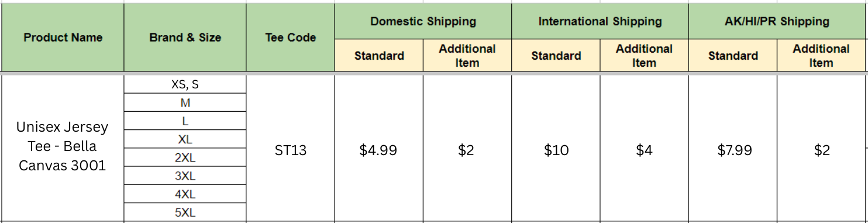
Task: Click the 5XL size cell
Action: pyautogui.click(x=185, y=212)
